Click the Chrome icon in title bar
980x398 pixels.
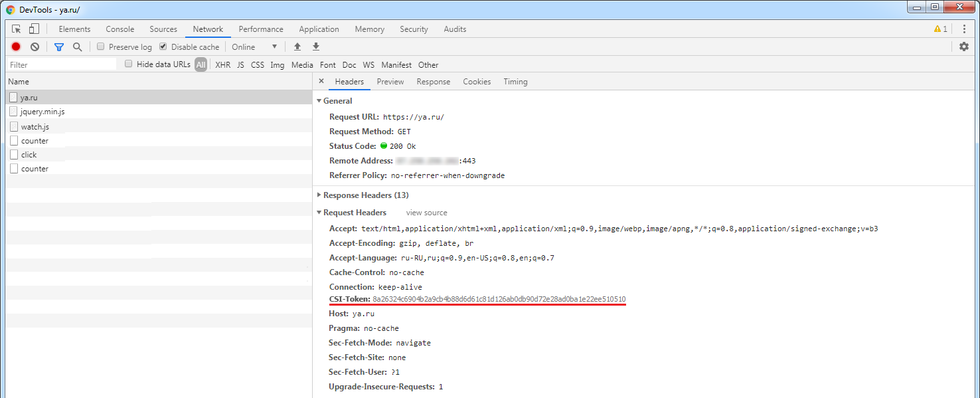(11, 10)
